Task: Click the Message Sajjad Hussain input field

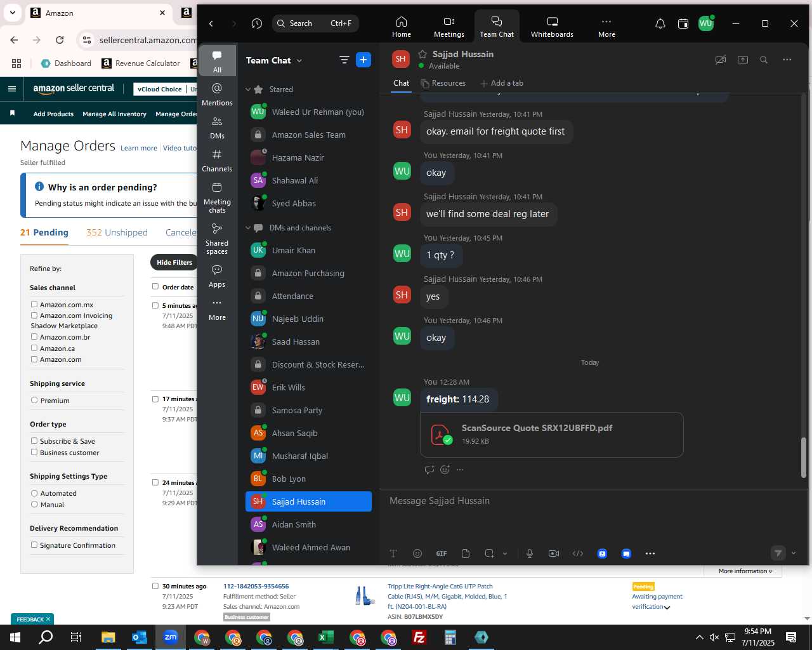Action: (x=590, y=501)
